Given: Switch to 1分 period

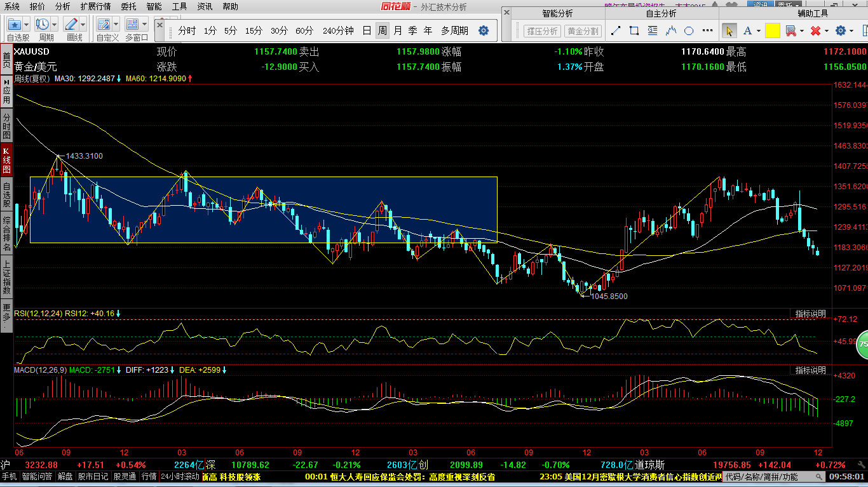Looking at the screenshot, I should (210, 30).
